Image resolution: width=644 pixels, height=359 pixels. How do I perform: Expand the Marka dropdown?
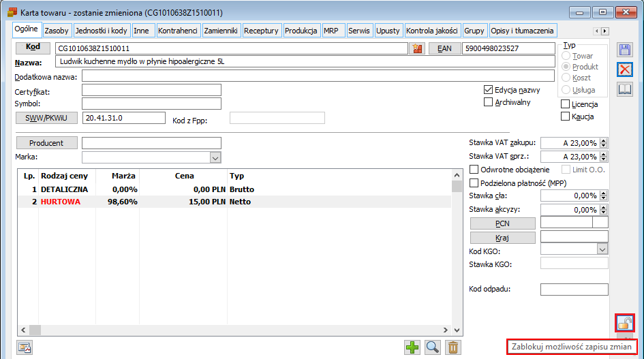tap(215, 157)
